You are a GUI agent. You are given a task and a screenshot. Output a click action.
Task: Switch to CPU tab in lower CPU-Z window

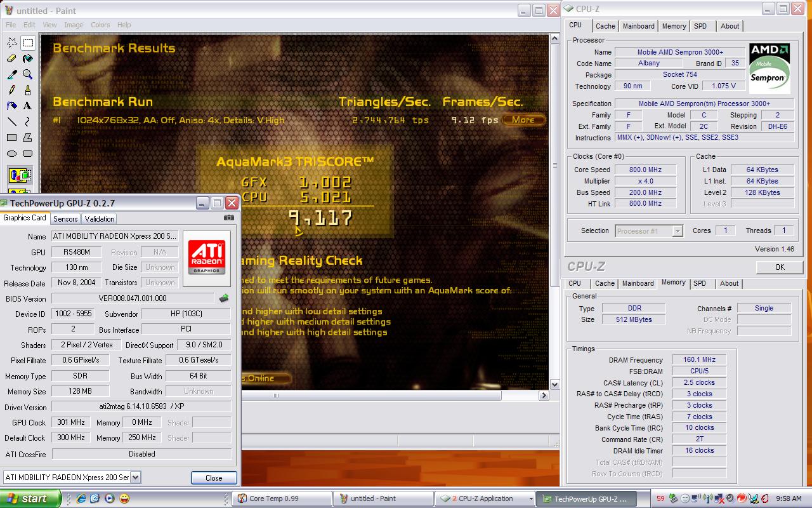click(575, 283)
